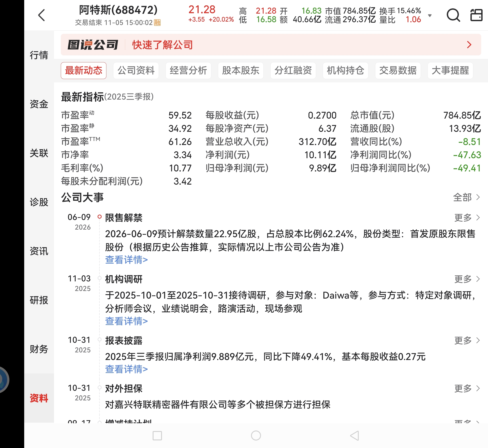
Task: Tap the back arrow icon
Action: [42, 15]
